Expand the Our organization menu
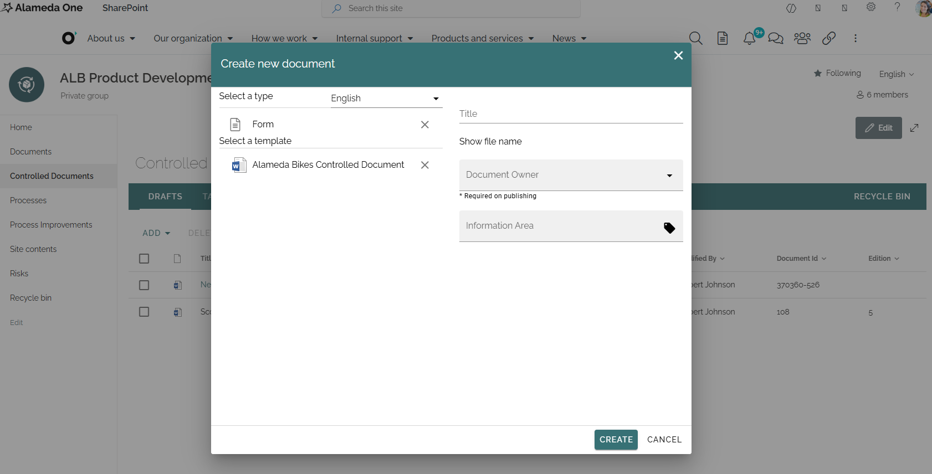Viewport: 932px width, 474px height. [x=193, y=38]
